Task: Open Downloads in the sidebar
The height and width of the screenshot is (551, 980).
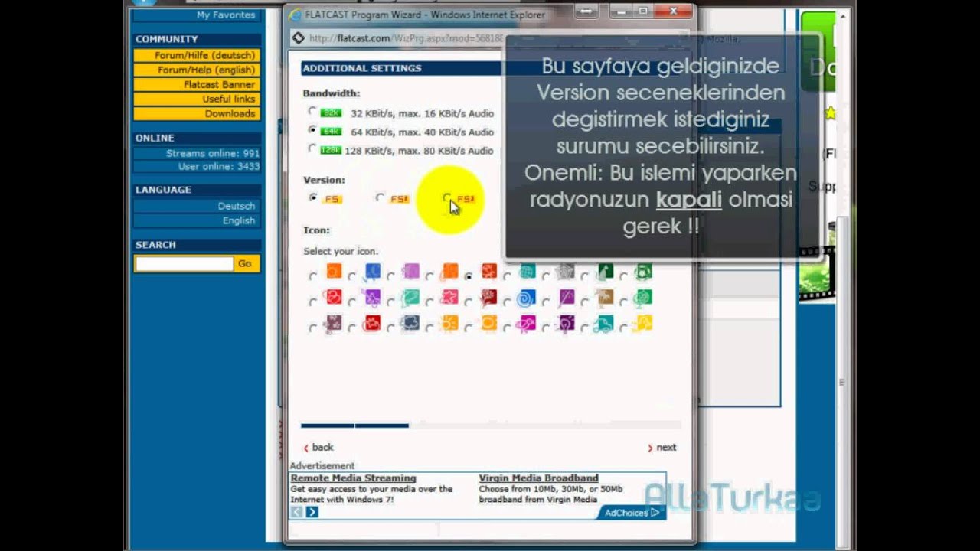Action: point(197,114)
